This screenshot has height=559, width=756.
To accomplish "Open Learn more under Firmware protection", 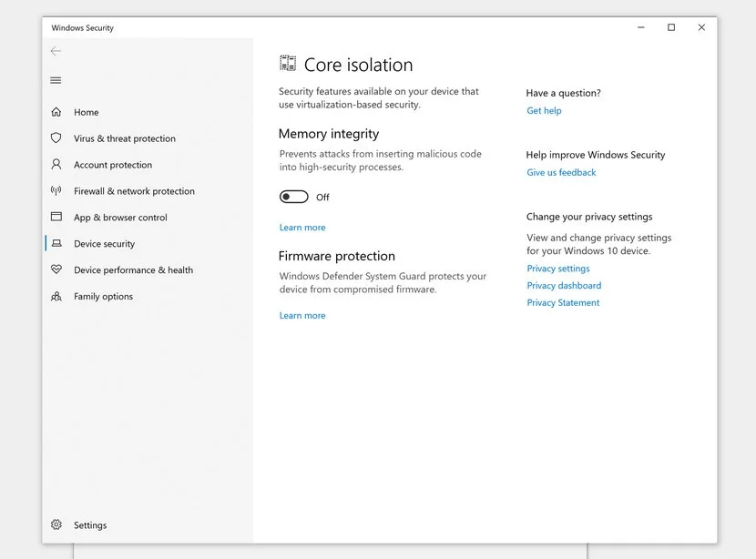I will [302, 316].
